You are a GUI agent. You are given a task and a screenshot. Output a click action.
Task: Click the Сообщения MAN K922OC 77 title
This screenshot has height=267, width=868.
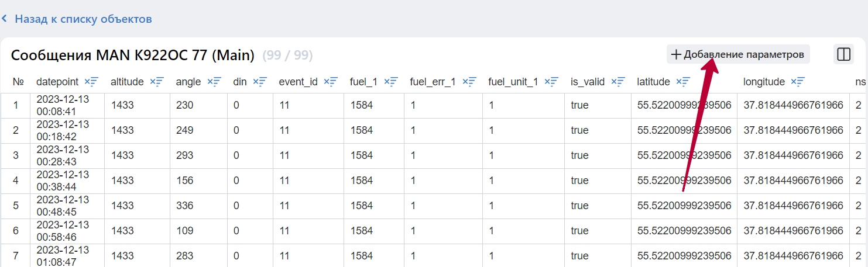point(133,56)
